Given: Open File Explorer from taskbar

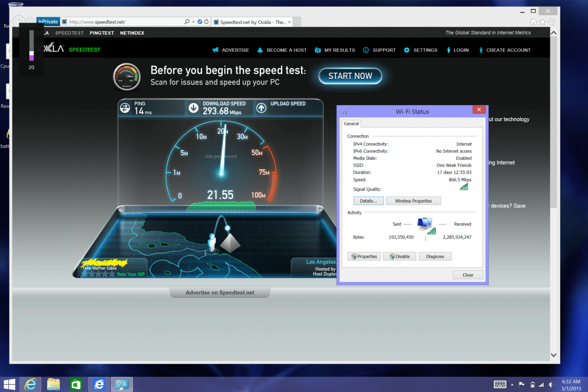Looking at the screenshot, I should 54,385.
